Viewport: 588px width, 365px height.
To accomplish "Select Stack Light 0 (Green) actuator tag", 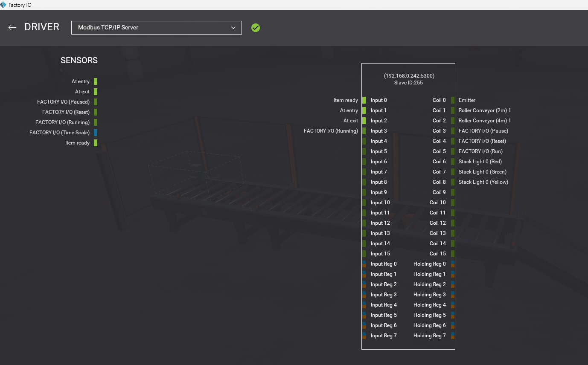I will (483, 172).
